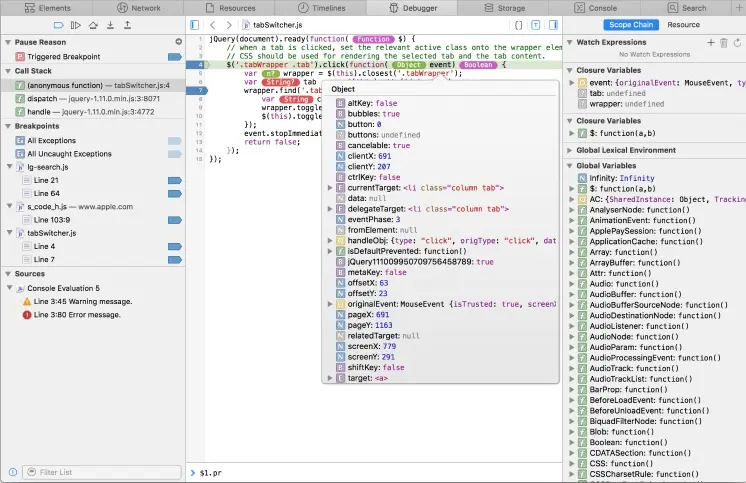This screenshot has width=746, height=483.
Task: Select the Resource sidebar button
Action: coord(683,25)
